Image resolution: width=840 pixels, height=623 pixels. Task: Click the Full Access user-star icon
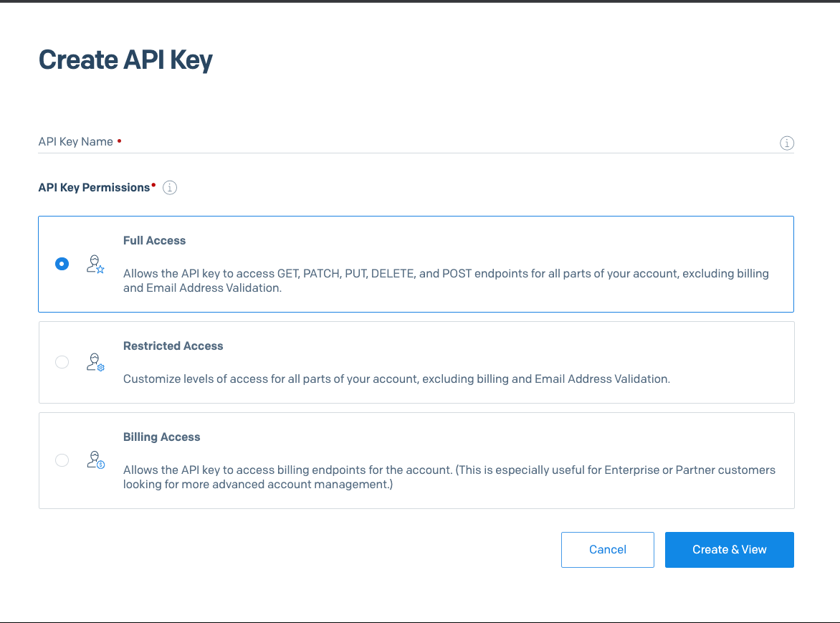pyautogui.click(x=95, y=265)
